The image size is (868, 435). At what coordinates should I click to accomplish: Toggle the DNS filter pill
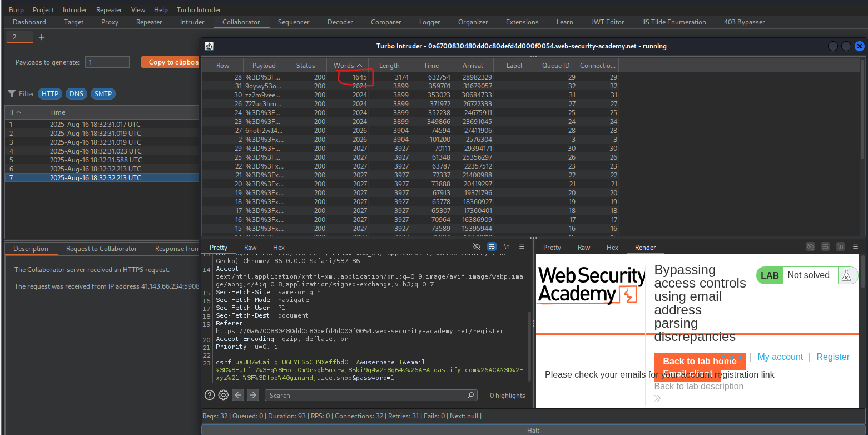click(76, 94)
